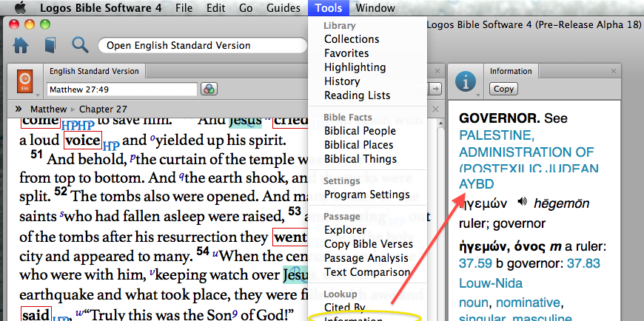Open the Library book icon
This screenshot has width=644, height=321.
[x=50, y=45]
